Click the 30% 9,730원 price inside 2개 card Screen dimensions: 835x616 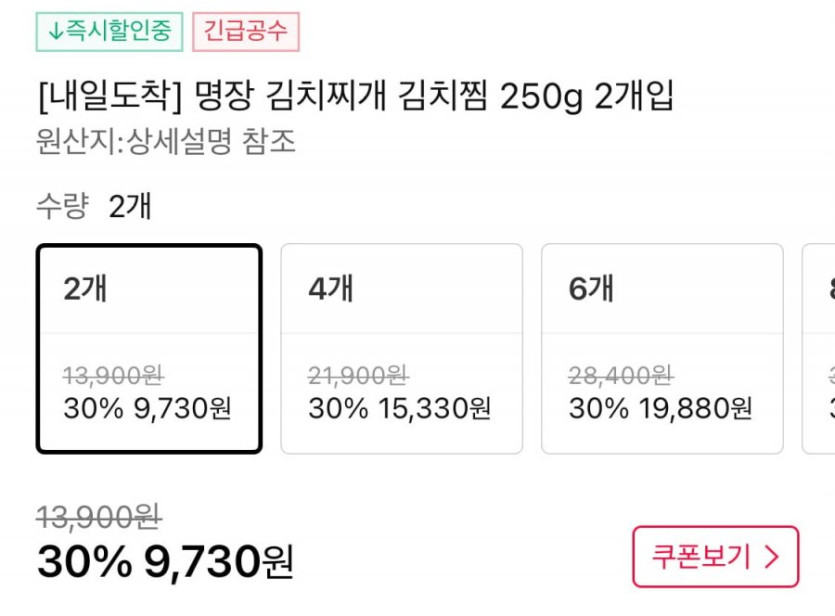click(147, 408)
